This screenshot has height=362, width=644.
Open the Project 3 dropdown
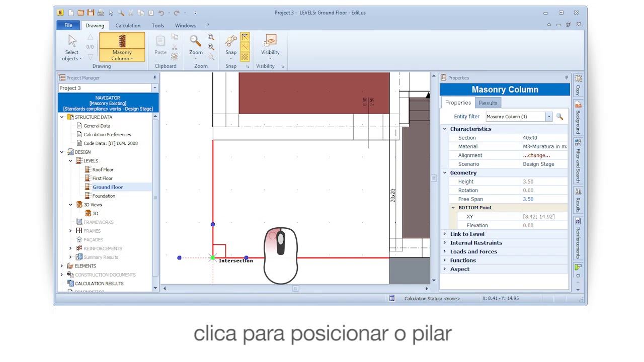click(x=154, y=88)
